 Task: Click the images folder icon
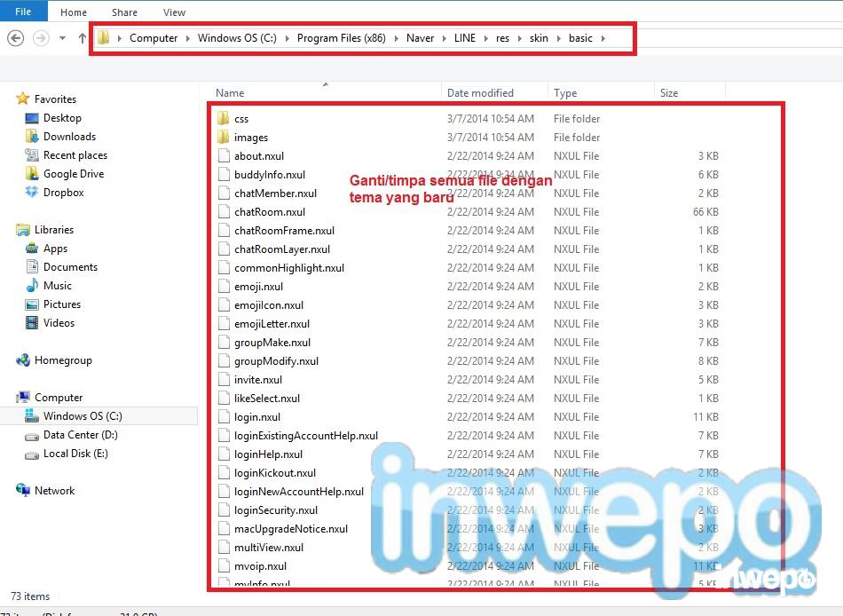pos(224,138)
